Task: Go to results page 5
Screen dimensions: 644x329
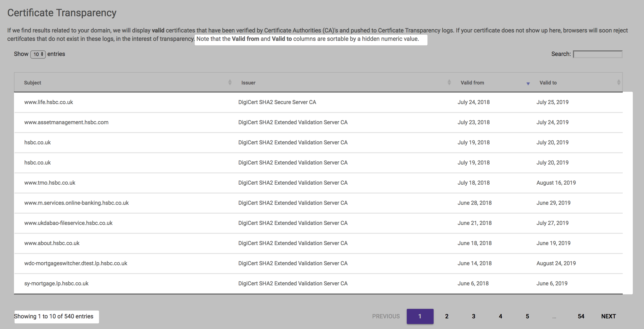Action: coord(527,316)
